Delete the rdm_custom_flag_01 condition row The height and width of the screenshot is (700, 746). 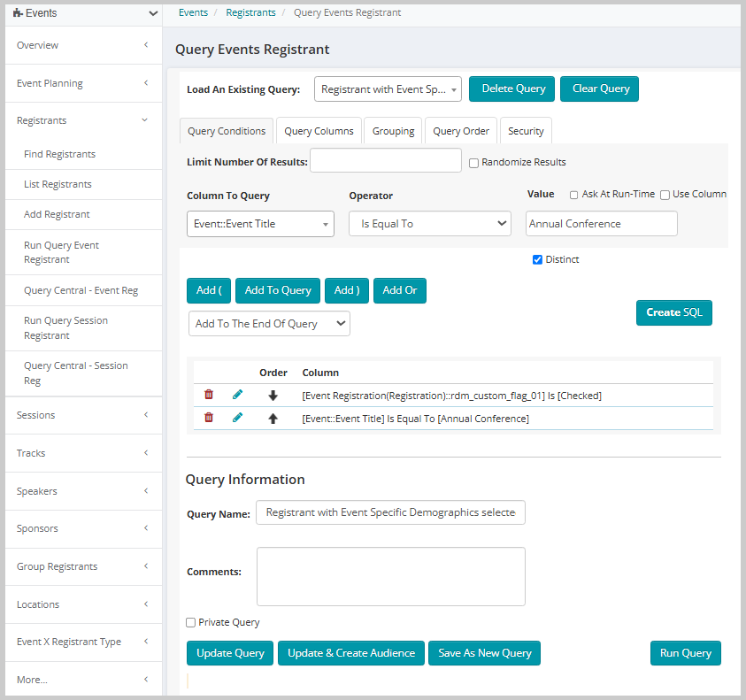click(208, 395)
